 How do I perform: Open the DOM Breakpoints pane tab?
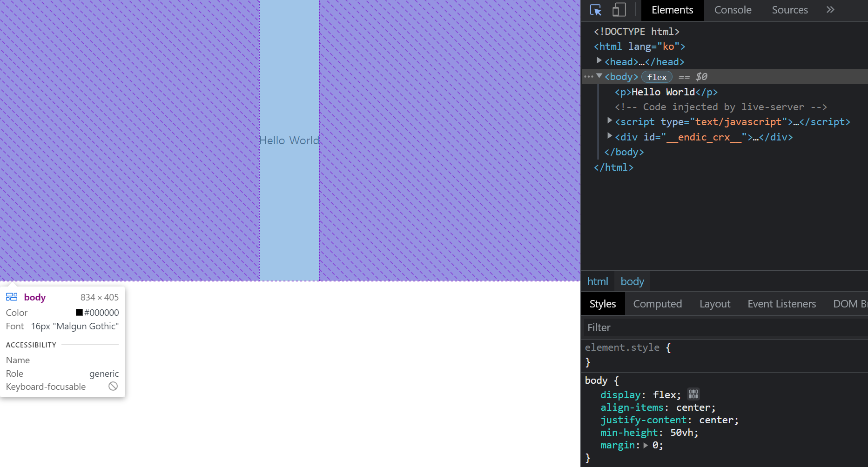tap(850, 304)
